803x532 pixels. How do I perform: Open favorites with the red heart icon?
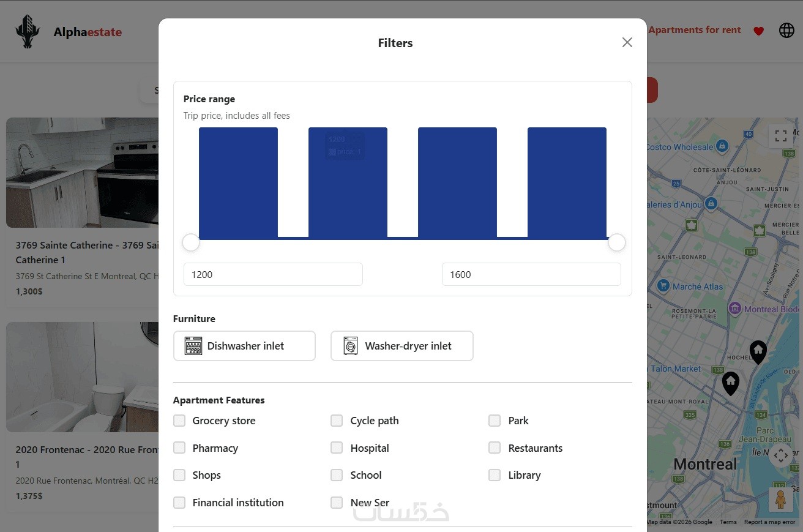(758, 31)
